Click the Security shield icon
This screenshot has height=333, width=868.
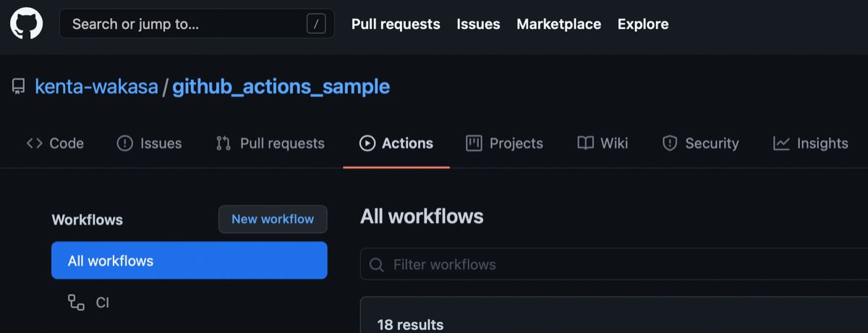(670, 143)
